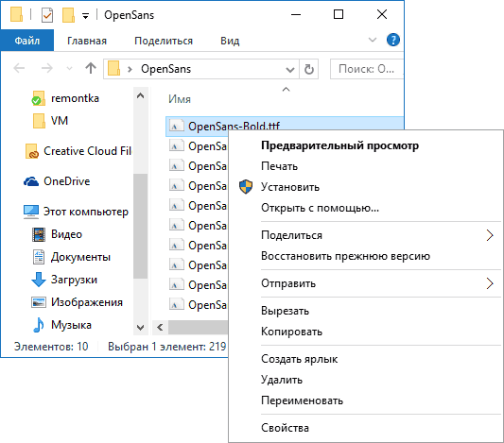Click the Этот компьютер monitor icon
Viewport: 504px width, 443px height.
[x=31, y=212]
